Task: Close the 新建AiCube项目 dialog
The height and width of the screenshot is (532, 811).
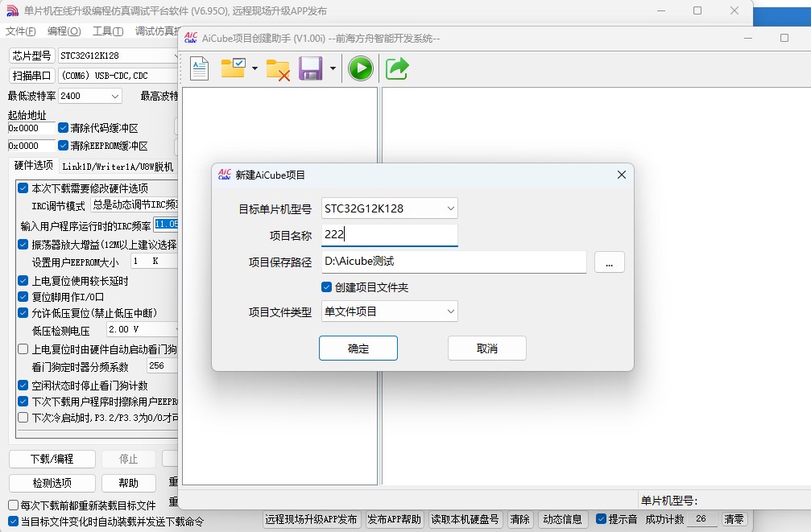Action: [622, 175]
